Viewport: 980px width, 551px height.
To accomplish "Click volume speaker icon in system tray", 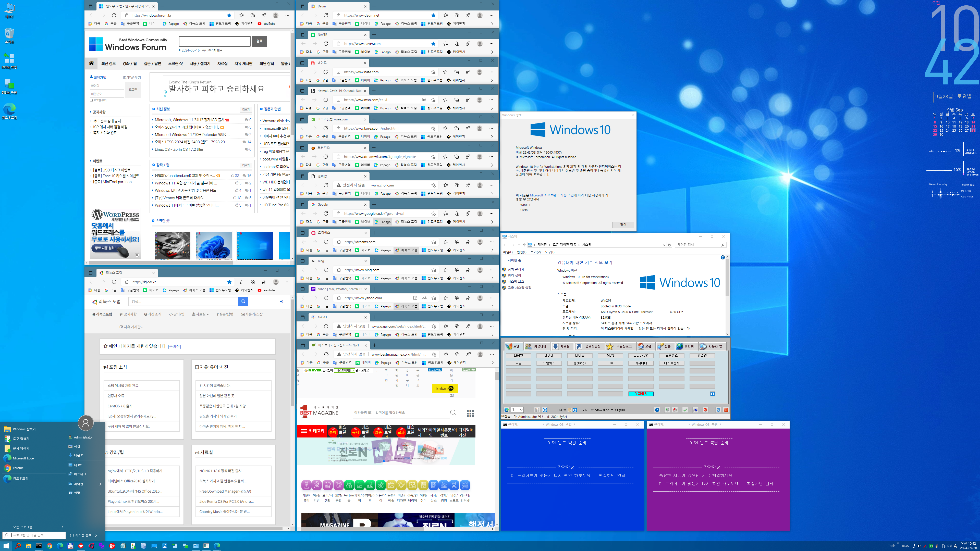I will point(949,546).
